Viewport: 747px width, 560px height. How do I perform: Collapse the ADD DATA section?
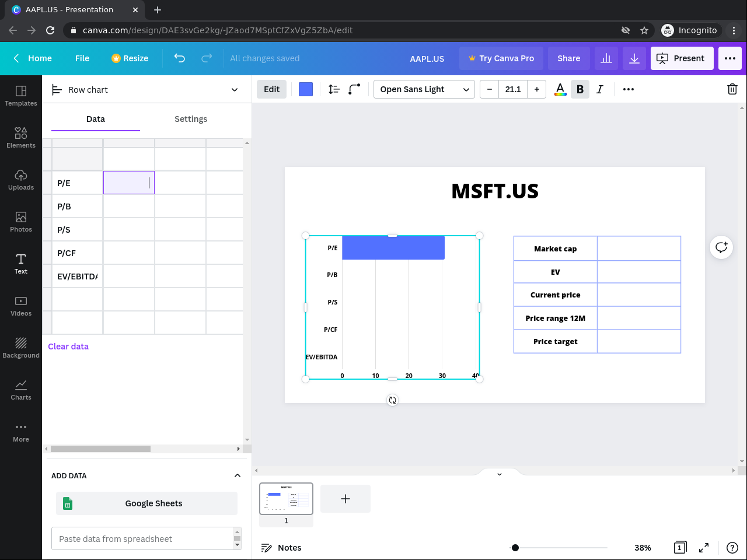coord(238,476)
